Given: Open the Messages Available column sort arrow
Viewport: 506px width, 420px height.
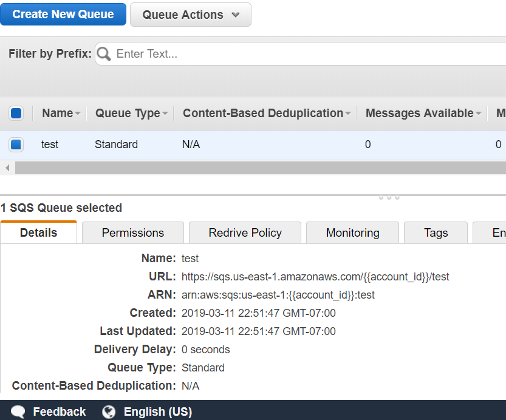Looking at the screenshot, I should [479, 113].
